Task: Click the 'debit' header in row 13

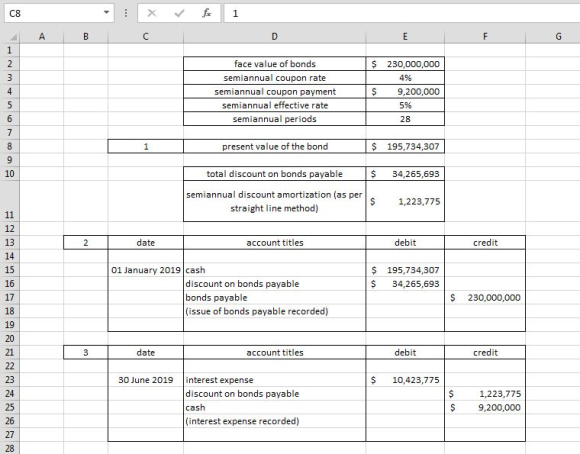Action: 405,243
